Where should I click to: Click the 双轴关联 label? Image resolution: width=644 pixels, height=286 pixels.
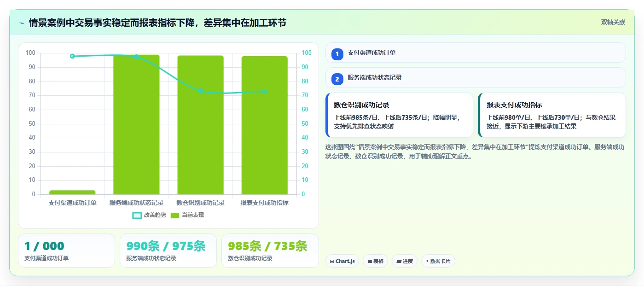click(x=613, y=22)
